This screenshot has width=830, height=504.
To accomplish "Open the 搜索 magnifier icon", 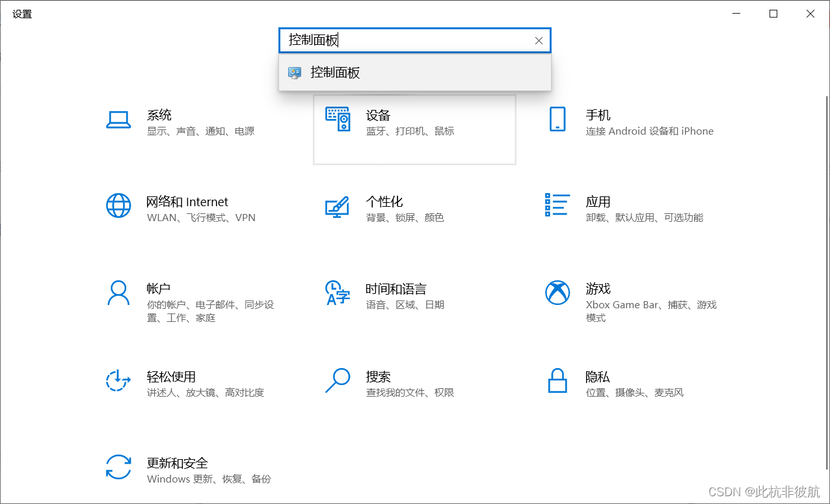I will click(x=338, y=380).
